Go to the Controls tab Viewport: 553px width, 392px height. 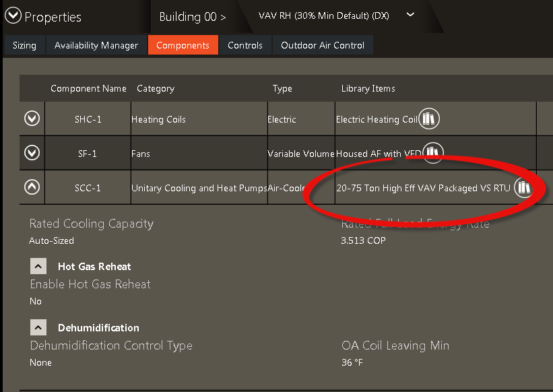click(245, 45)
